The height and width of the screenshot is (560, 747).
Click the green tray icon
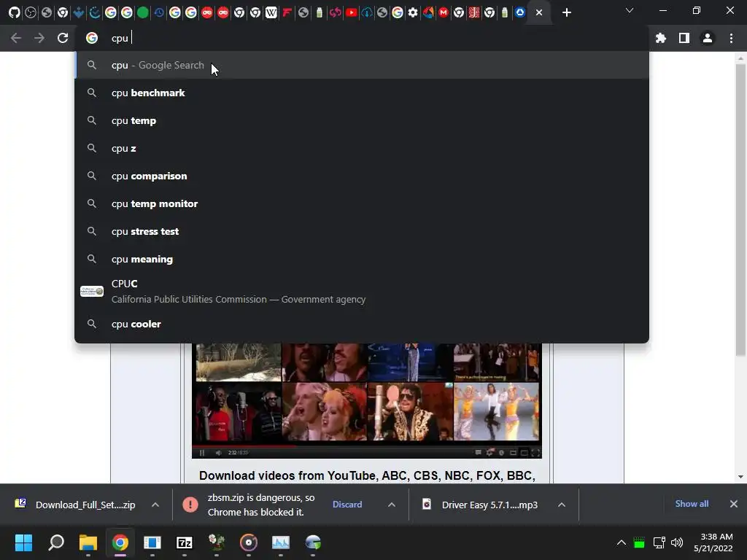[x=639, y=542]
